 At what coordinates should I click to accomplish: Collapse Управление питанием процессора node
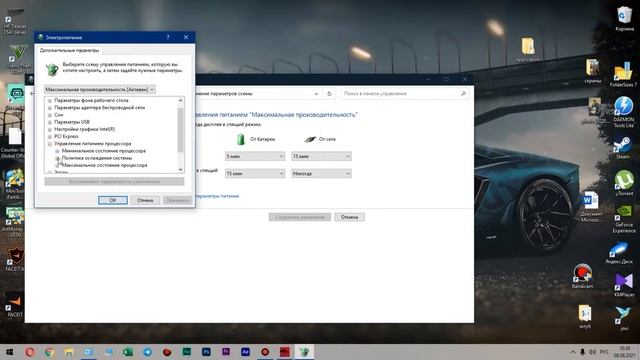[x=50, y=144]
